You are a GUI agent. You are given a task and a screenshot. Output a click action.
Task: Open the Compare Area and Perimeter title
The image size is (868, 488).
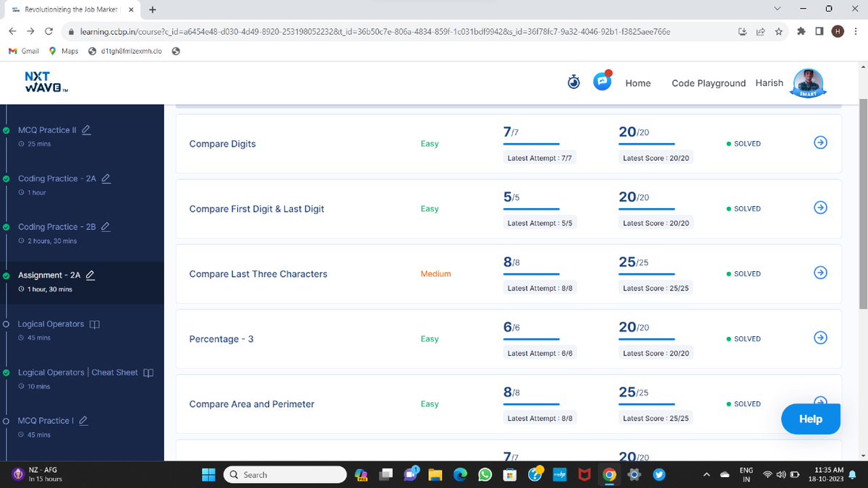point(252,404)
